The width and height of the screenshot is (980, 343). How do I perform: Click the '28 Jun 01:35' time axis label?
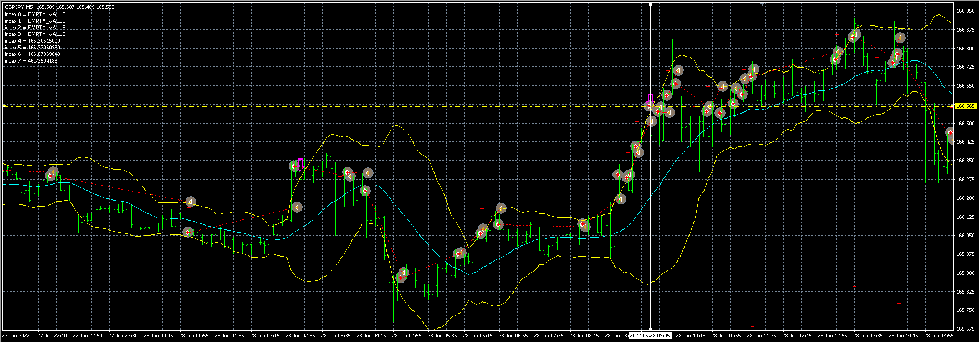coord(229,335)
